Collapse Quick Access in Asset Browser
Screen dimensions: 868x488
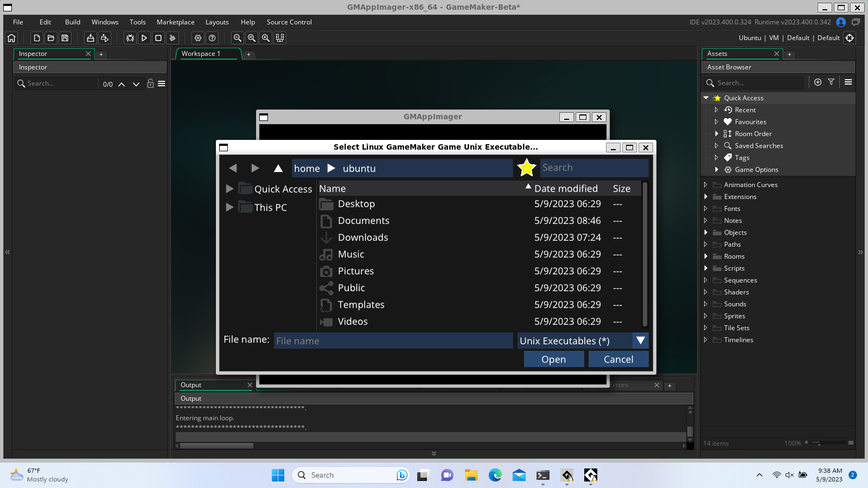(x=706, y=98)
